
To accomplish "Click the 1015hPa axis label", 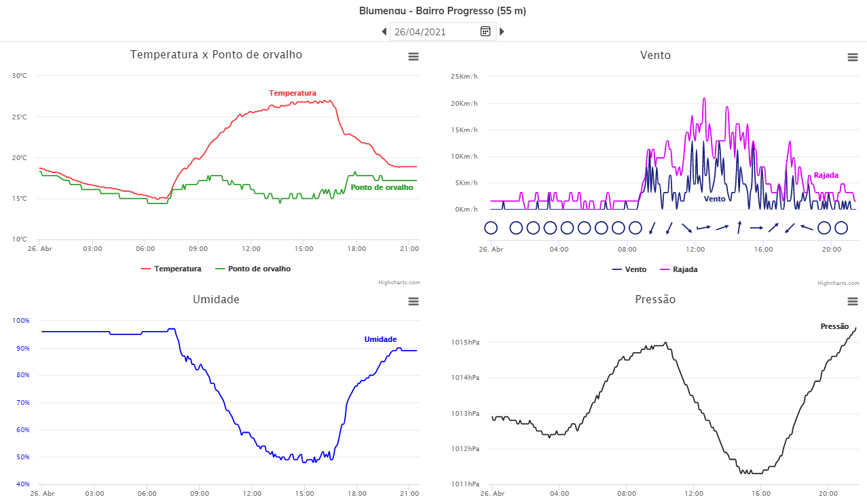I will (466, 343).
